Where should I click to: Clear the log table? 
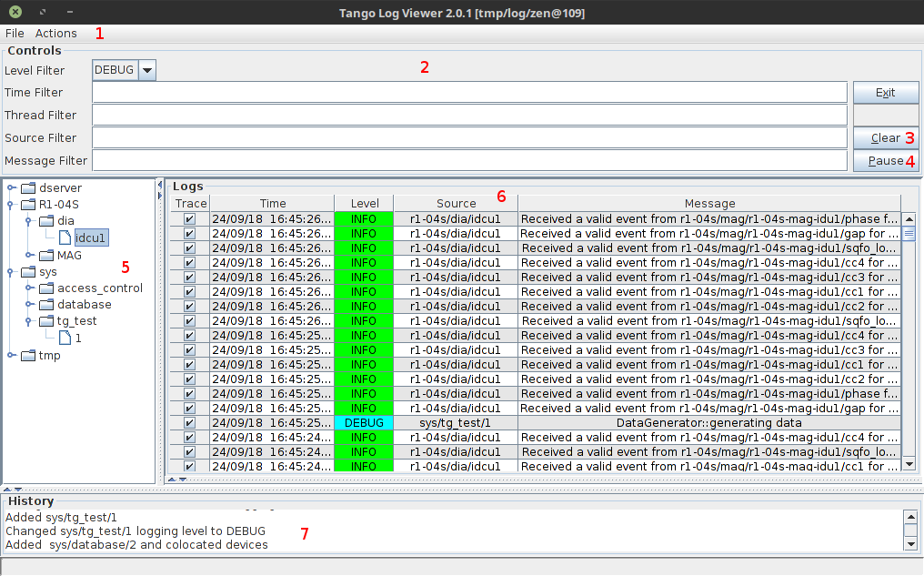pyautogui.click(x=885, y=138)
